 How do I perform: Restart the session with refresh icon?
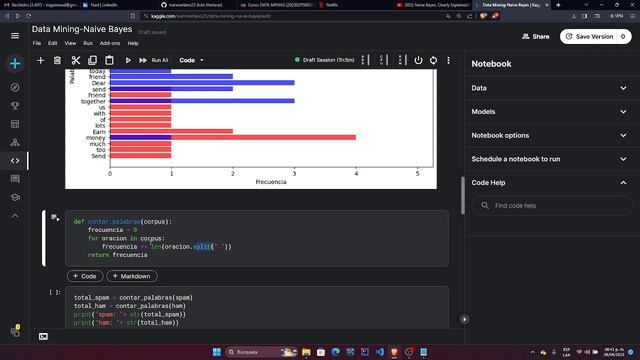(433, 60)
